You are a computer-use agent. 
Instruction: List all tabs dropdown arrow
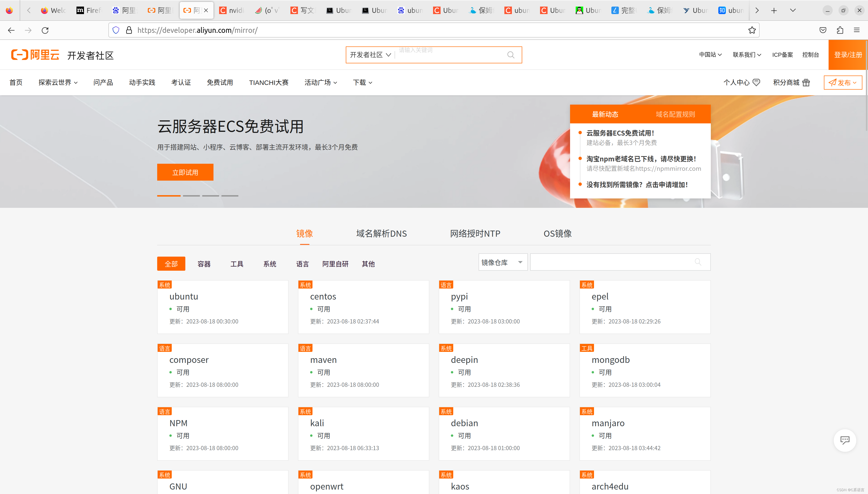(793, 11)
